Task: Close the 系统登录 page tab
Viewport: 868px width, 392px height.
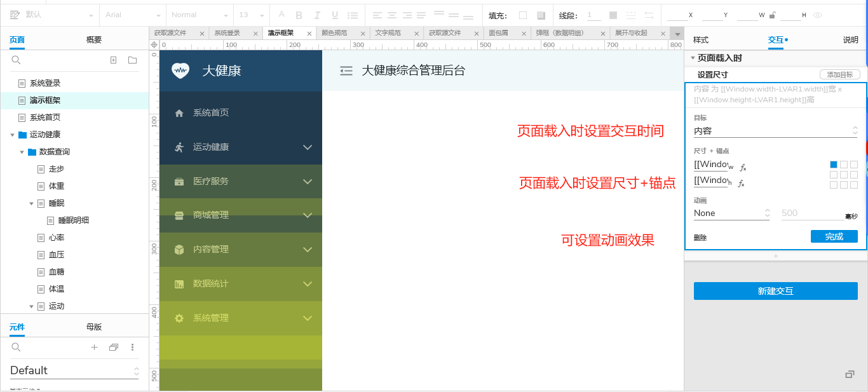Action: (x=255, y=34)
